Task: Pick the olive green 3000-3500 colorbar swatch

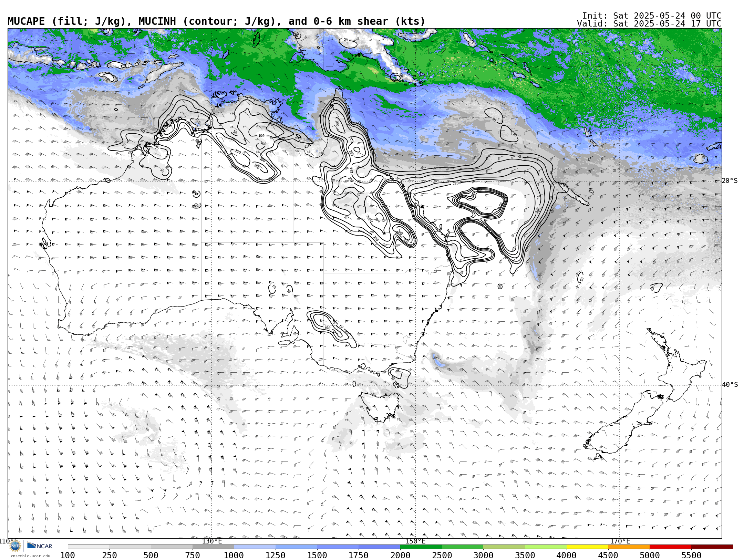Action: [504, 547]
